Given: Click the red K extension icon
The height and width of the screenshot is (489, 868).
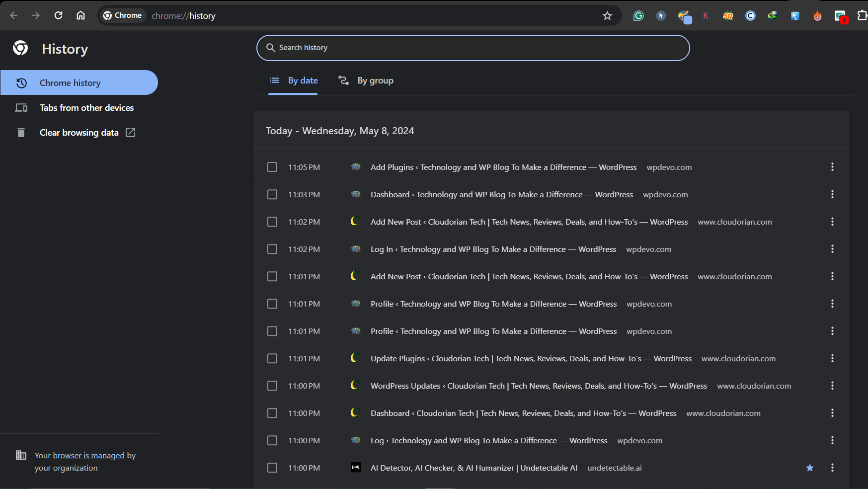Looking at the screenshot, I should [x=706, y=16].
